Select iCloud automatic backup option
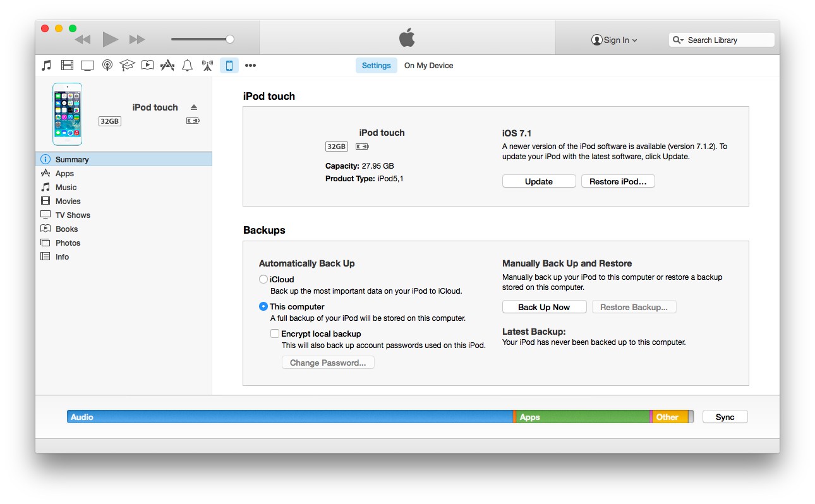The width and height of the screenshot is (815, 504). (x=263, y=279)
